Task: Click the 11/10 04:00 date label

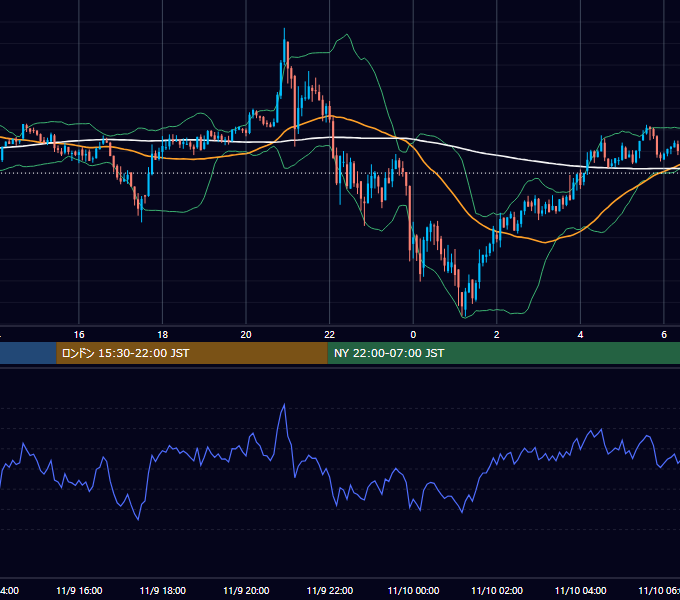Action: [x=581, y=590]
